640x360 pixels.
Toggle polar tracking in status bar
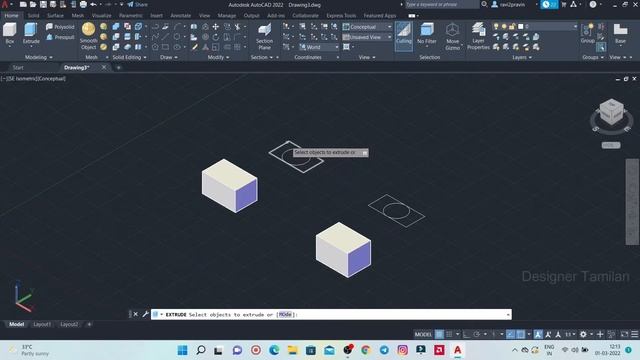(476, 334)
